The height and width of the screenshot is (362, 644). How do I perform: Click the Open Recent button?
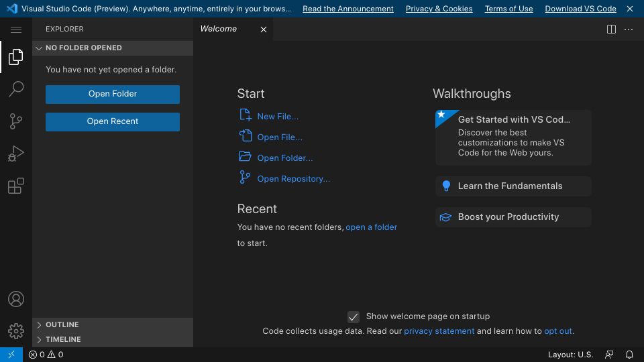click(113, 121)
